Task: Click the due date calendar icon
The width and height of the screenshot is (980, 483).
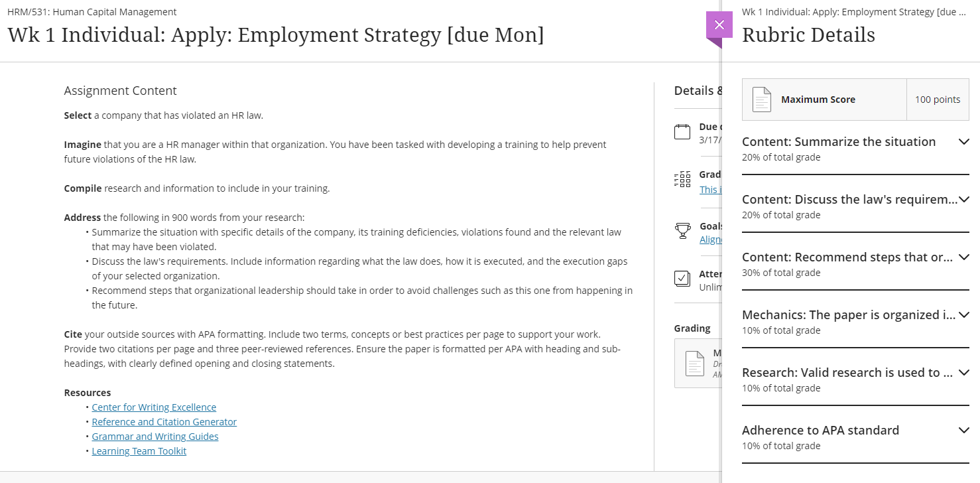Action: pyautogui.click(x=682, y=131)
